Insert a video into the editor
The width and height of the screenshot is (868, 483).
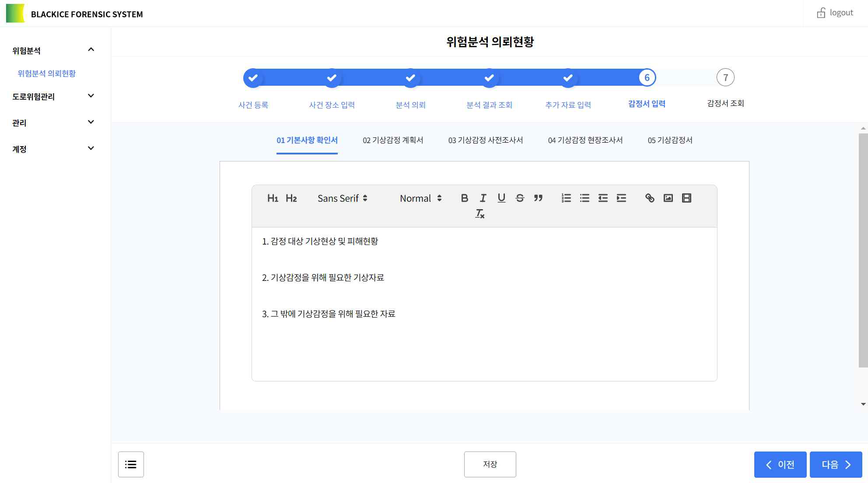tap(686, 198)
